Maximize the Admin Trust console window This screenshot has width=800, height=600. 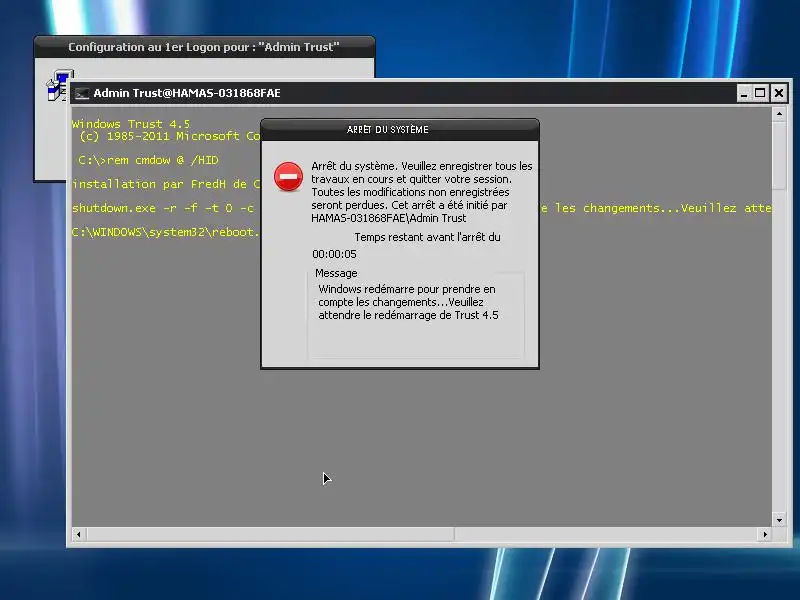(x=760, y=93)
